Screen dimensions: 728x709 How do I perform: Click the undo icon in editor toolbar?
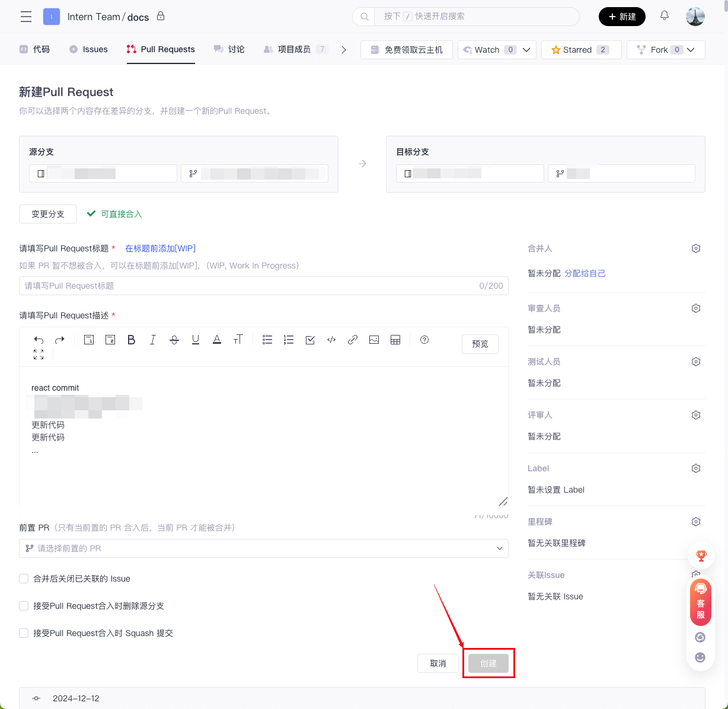tap(39, 340)
